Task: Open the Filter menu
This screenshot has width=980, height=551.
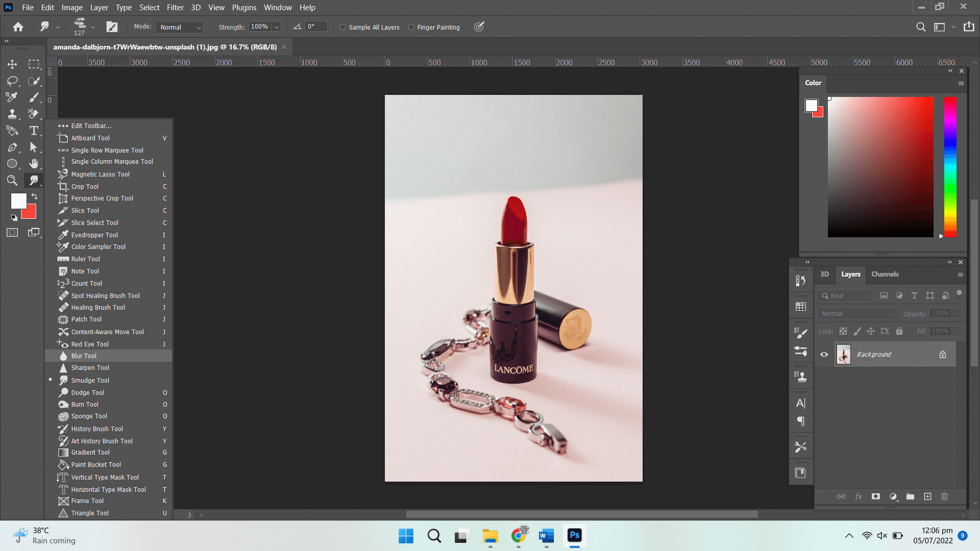Action: pyautogui.click(x=175, y=8)
